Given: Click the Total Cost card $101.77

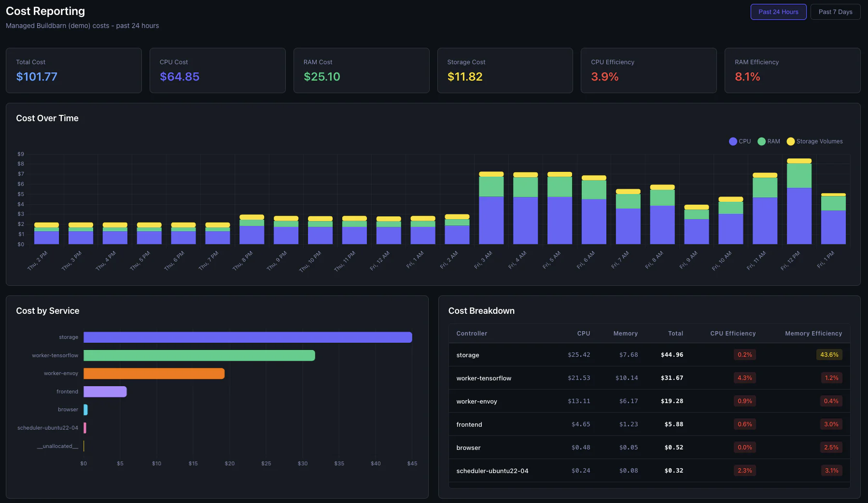Looking at the screenshot, I should [74, 70].
